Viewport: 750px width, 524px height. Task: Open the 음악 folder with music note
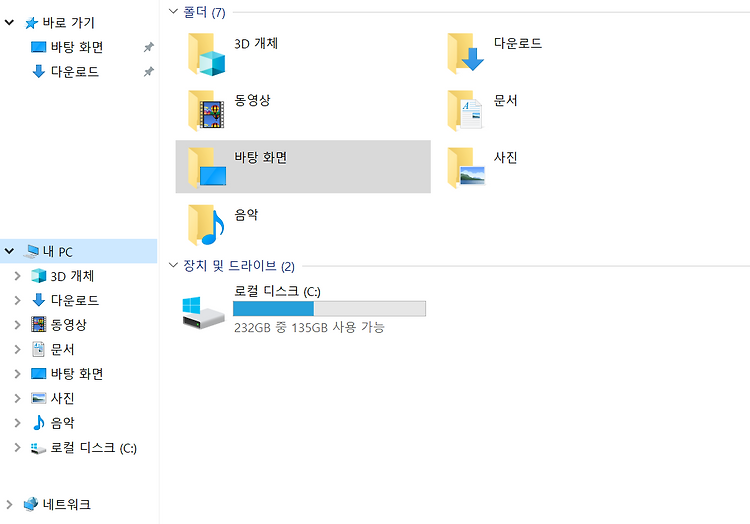click(x=207, y=225)
